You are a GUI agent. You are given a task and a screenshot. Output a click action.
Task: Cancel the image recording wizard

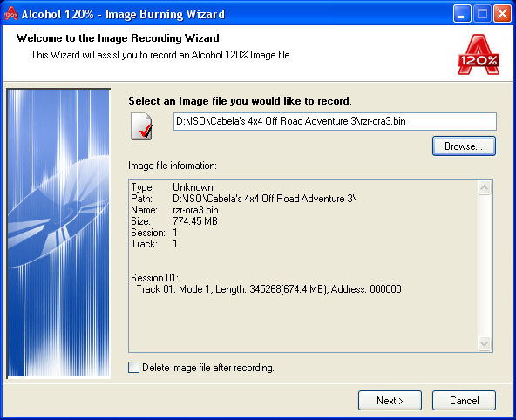pos(464,401)
